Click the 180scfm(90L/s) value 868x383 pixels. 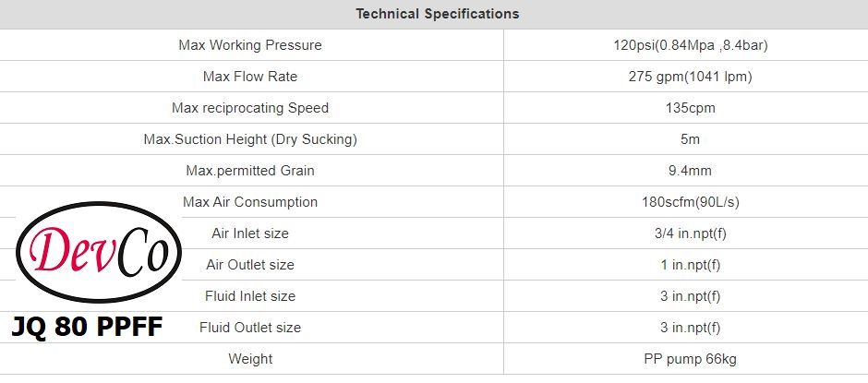684,202
